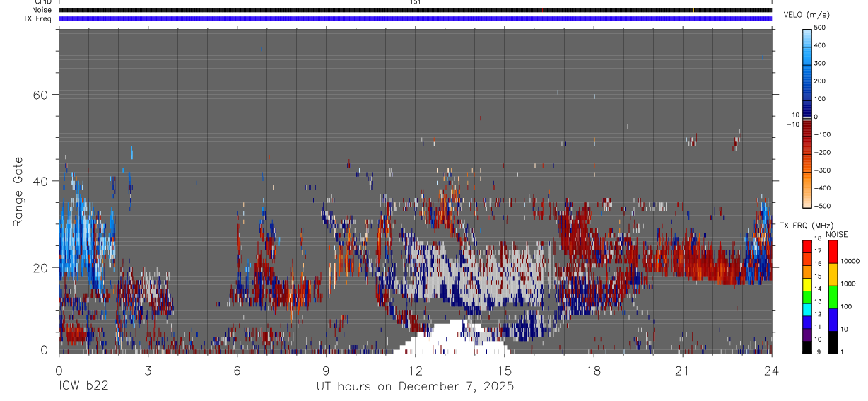Click the 'ICW b22' radar label
This screenshot has width=868, height=401.
[x=83, y=386]
